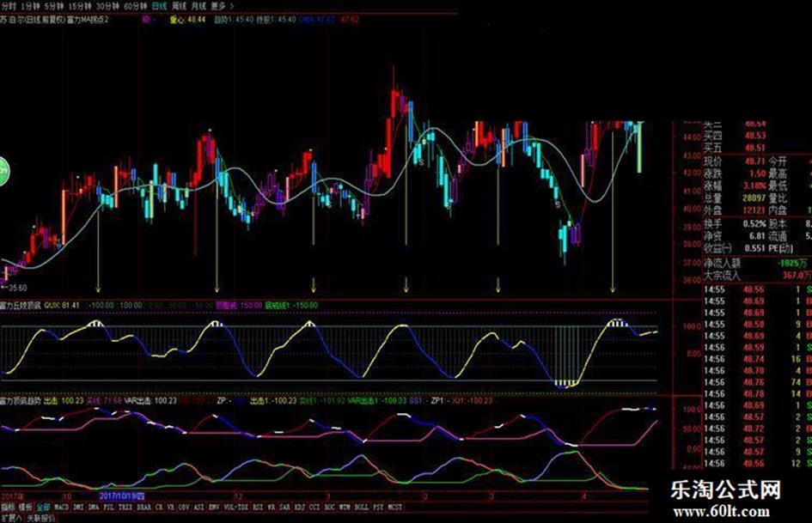Click the 富力顶底趋势 indicator title
This screenshot has height=523, width=812.
[x=21, y=401]
